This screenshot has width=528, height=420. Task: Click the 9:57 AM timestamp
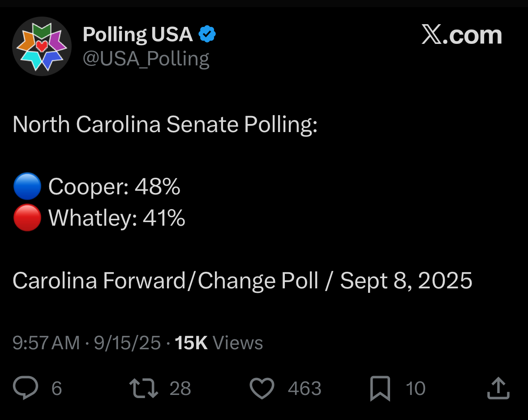[46, 343]
